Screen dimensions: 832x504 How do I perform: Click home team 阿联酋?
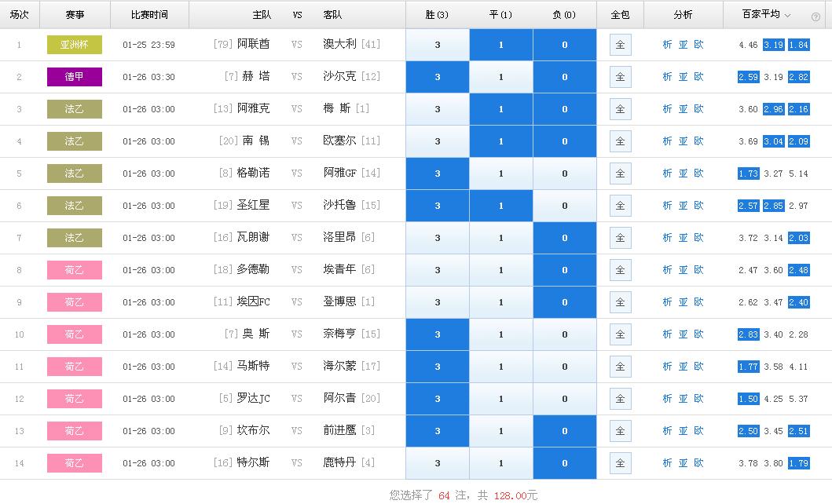(253, 45)
